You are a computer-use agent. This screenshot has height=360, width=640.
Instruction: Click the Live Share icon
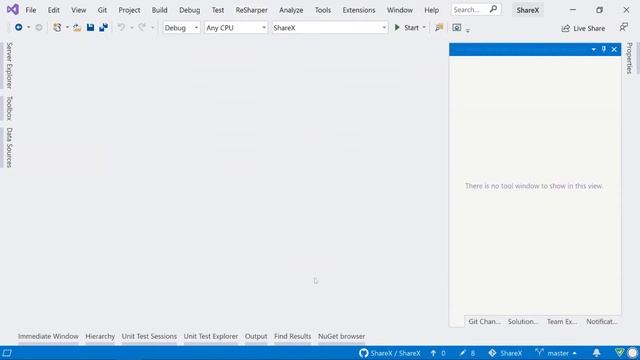click(565, 28)
